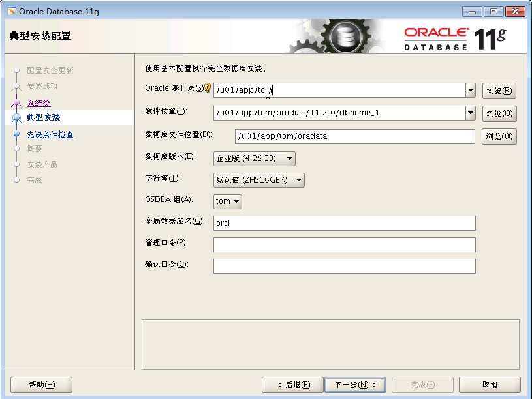Click into the 管理口令 password field
This screenshot has height=399, width=532.
pyautogui.click(x=345, y=244)
